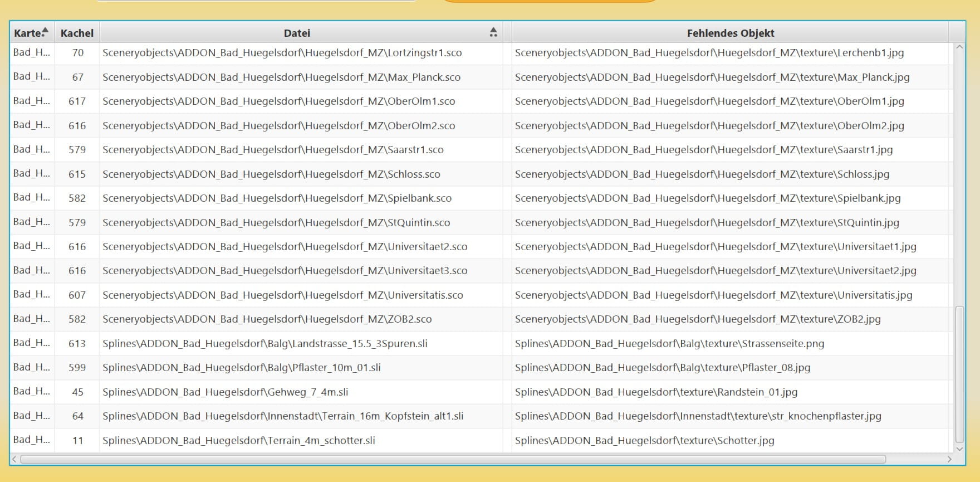The image size is (980, 482).
Task: Click the vertical scrollbar up arrow
Action: [x=959, y=47]
